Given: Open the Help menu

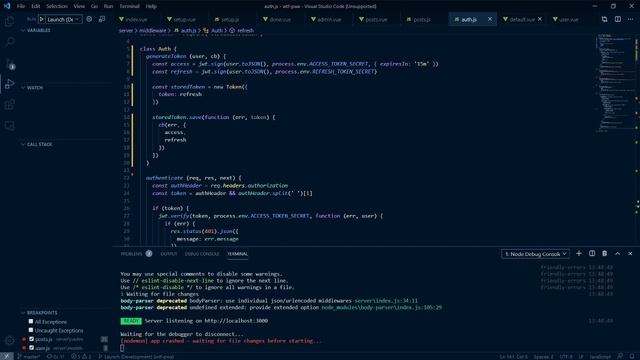Looking at the screenshot, I should coord(151,6).
